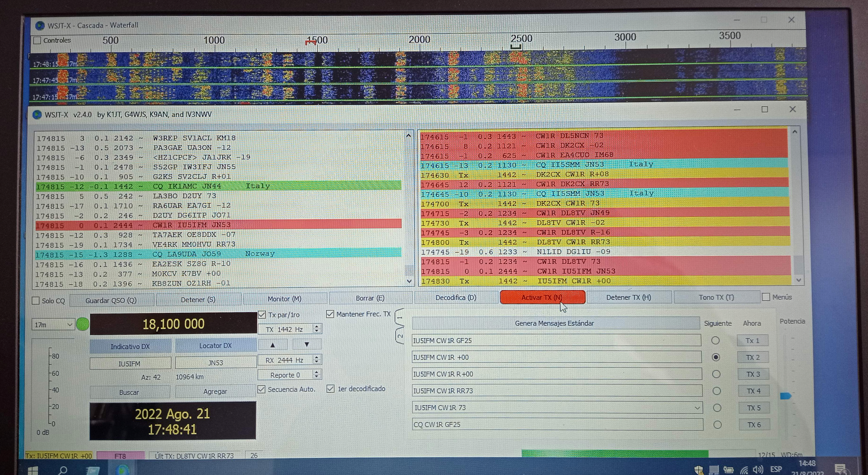Switch to message tab 1
The height and width of the screenshot is (475, 868).
tap(400, 317)
